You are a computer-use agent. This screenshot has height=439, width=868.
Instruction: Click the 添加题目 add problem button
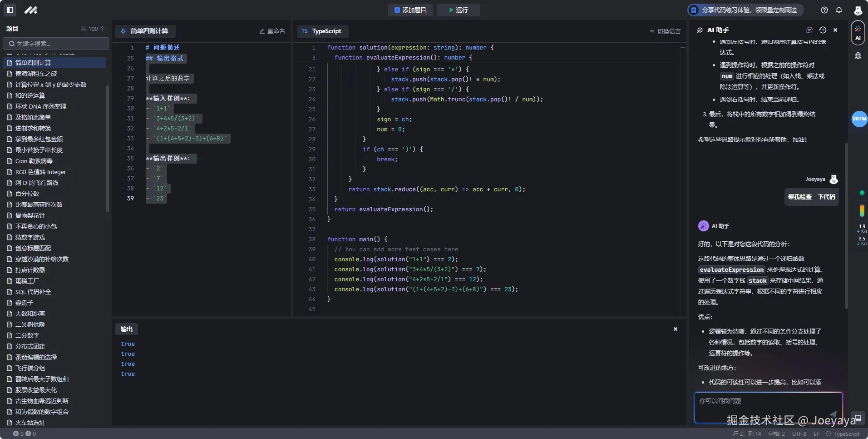(410, 10)
